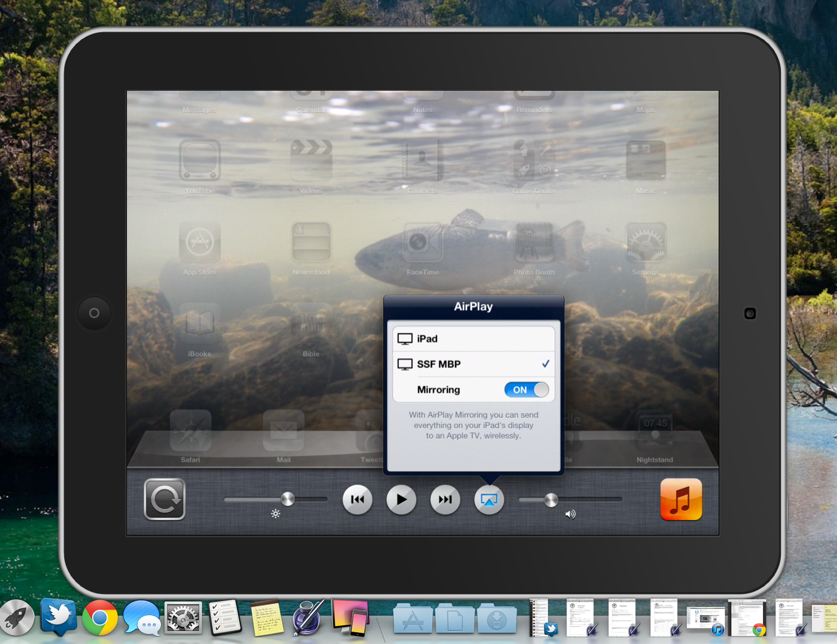Image resolution: width=837 pixels, height=644 pixels.
Task: Open the Twitter app icon in the Dock
Action: [59, 617]
